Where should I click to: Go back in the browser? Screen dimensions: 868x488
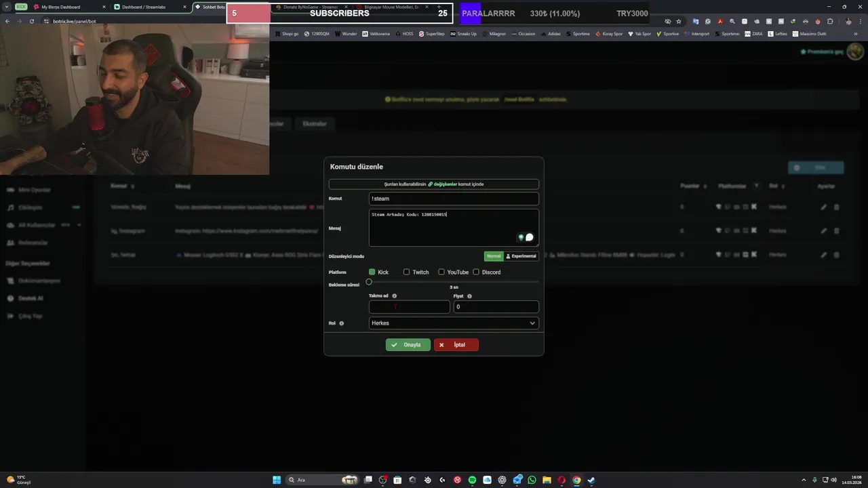(7, 21)
